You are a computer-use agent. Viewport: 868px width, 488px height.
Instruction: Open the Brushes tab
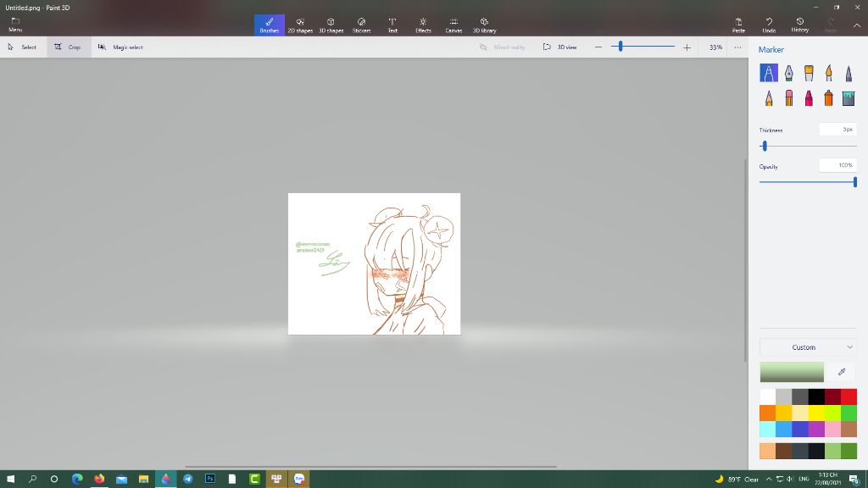pos(269,25)
